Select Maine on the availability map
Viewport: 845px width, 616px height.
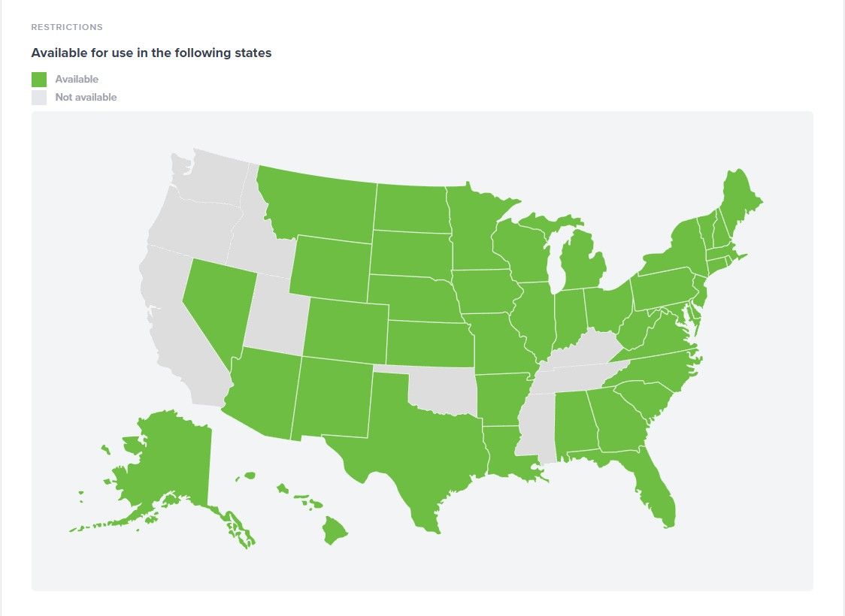click(741, 199)
